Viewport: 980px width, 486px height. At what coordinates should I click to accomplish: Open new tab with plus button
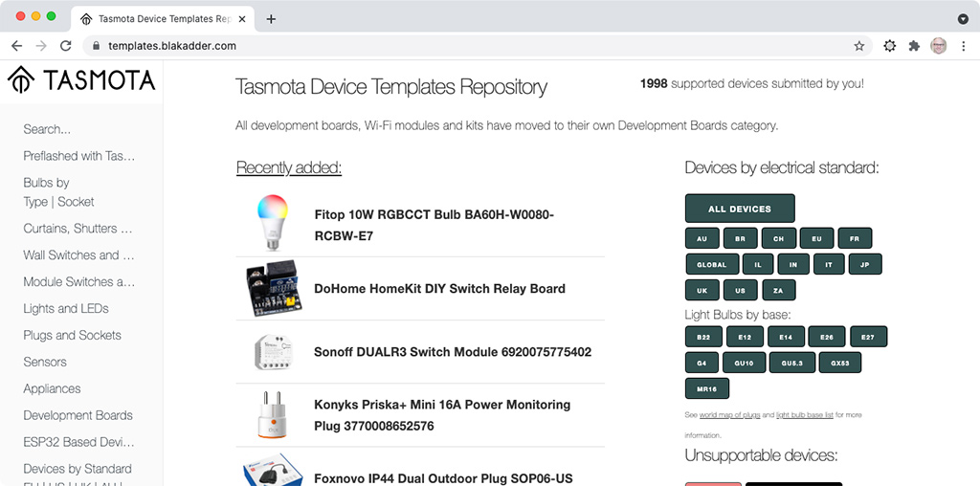click(271, 19)
